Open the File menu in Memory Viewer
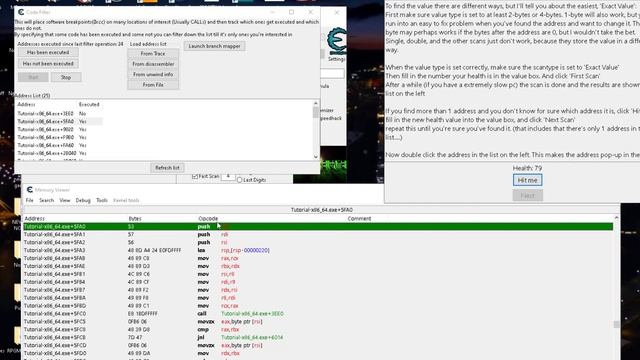This screenshot has width=640, height=360. tap(29, 200)
